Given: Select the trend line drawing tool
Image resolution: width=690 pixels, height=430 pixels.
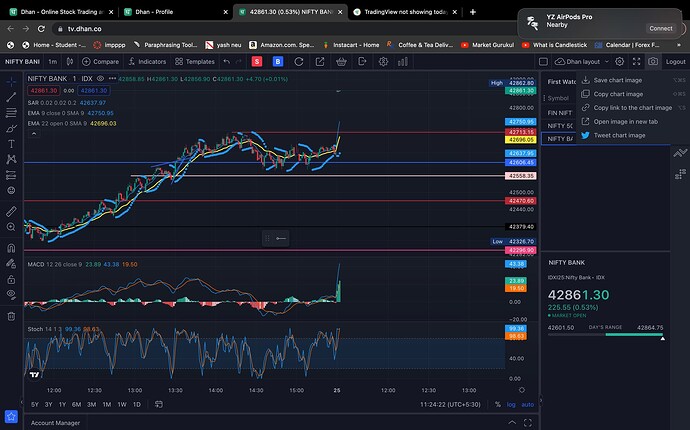Looking at the screenshot, I should (x=11, y=97).
